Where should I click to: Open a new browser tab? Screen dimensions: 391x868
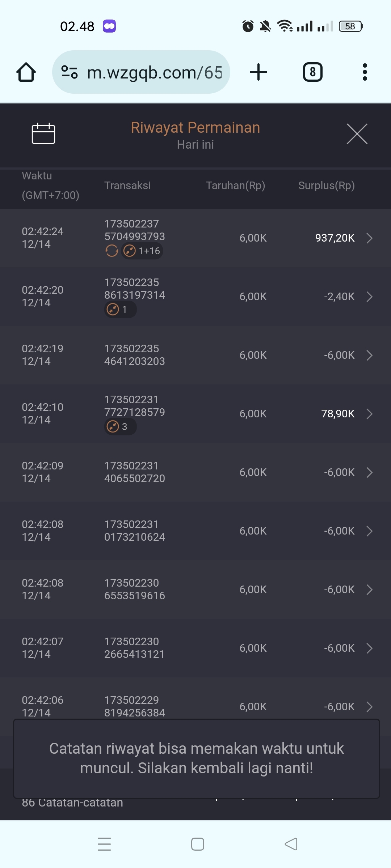[x=258, y=72]
